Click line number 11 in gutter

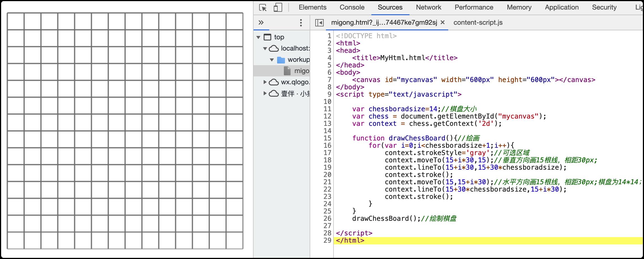tap(327, 109)
